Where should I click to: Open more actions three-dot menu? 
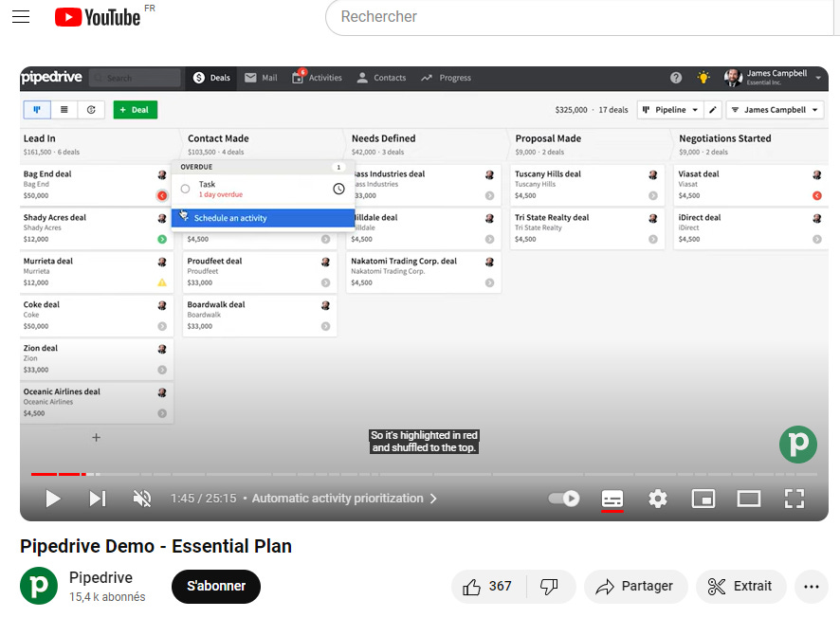tap(811, 587)
